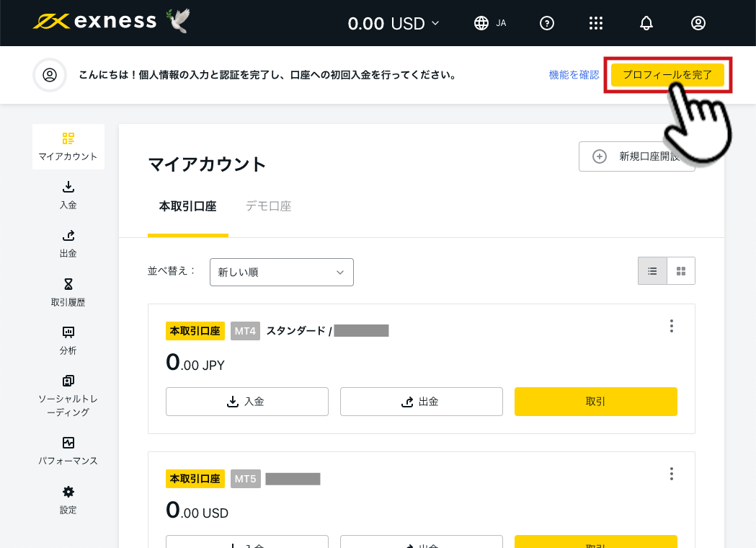Screen dimensions: 756x548
Task: Click the 0.00 JPY balance
Action: 195,363
